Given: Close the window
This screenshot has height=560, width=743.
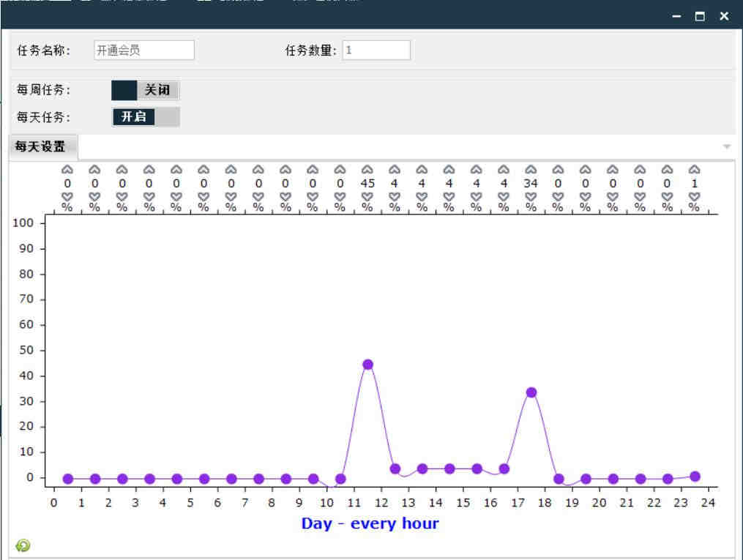Looking at the screenshot, I should [724, 16].
